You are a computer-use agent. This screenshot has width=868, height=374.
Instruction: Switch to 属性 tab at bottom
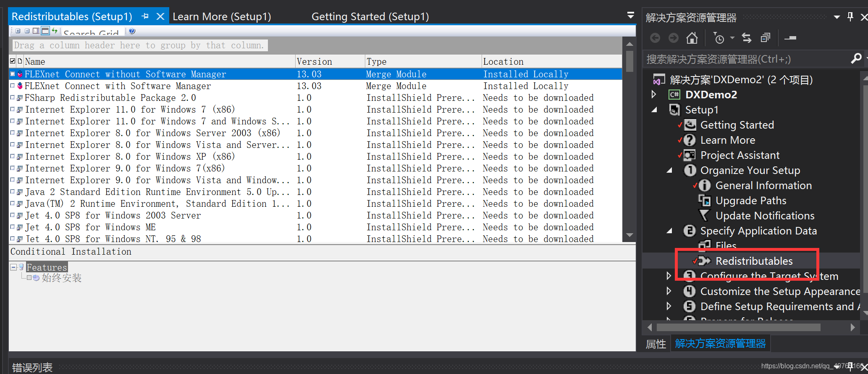(x=656, y=344)
